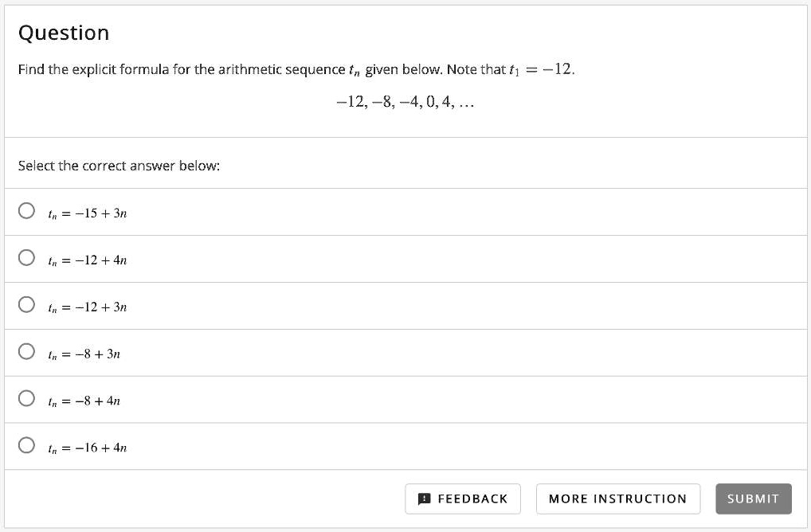The width and height of the screenshot is (811, 532).
Task: Click the FEEDBACK button
Action: click(462, 499)
